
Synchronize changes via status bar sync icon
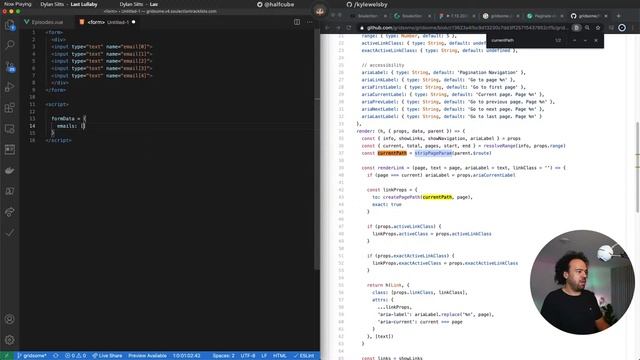[56, 356]
